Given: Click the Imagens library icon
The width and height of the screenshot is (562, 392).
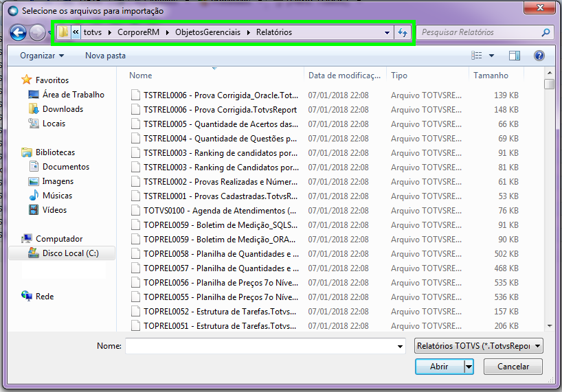Looking at the screenshot, I should pyautogui.click(x=34, y=181).
